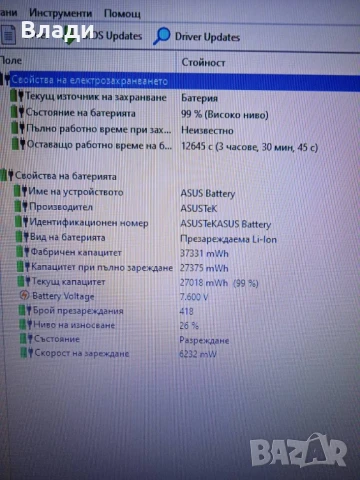
Task: Click icon beside Скорост на зареждане
Action: click(28, 352)
